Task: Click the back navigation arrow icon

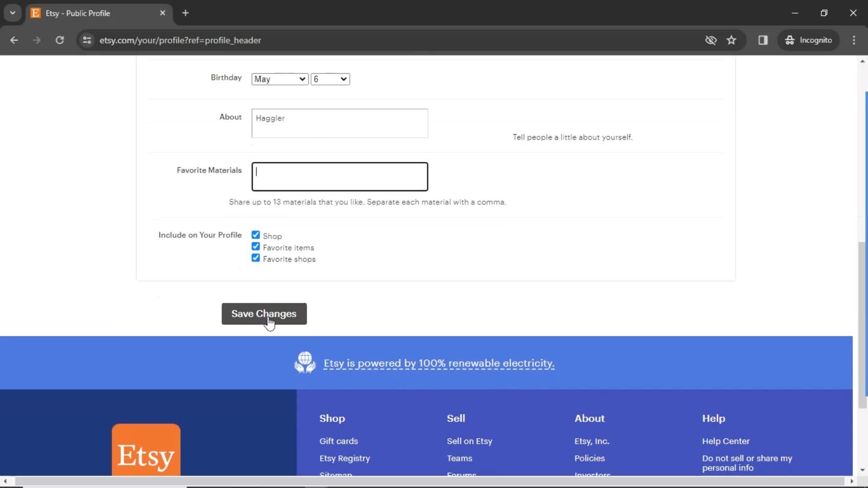Action: pyautogui.click(x=14, y=40)
